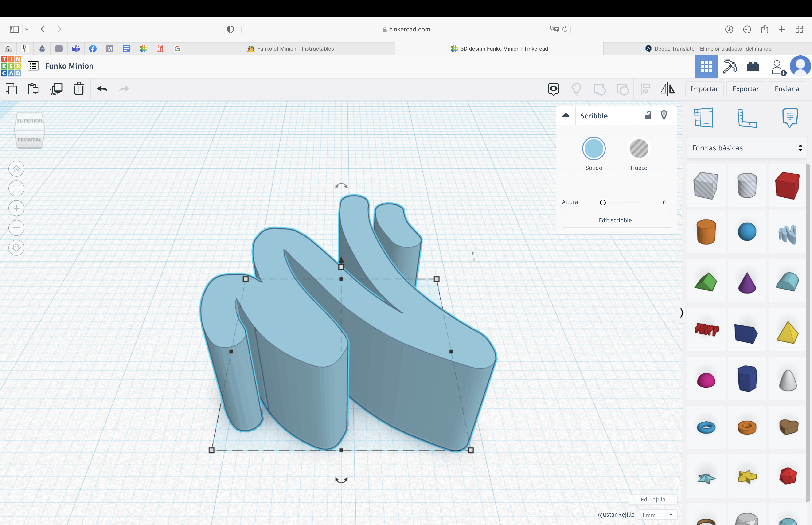Click the Altura value 10 field
The height and width of the screenshot is (525, 812).
coord(663,202)
